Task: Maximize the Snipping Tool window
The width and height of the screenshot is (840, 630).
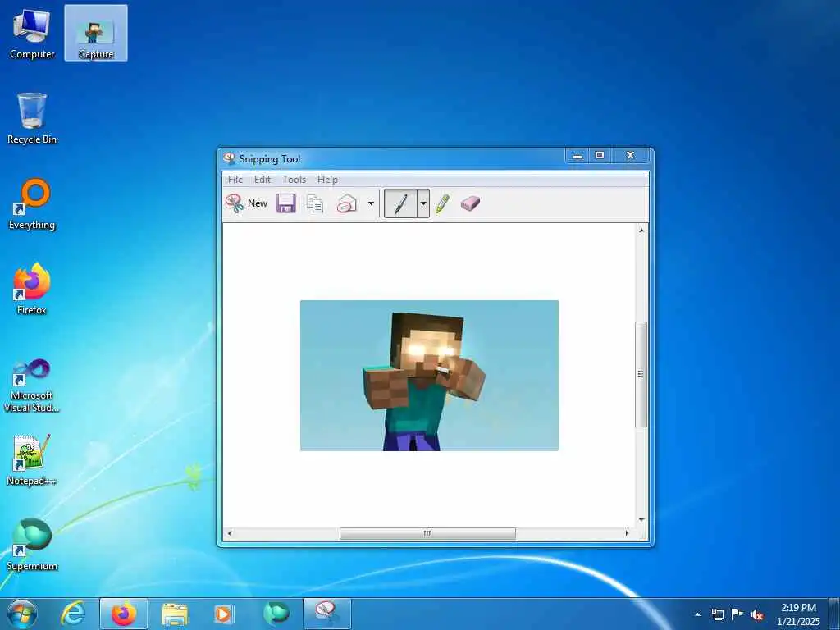Action: click(600, 156)
